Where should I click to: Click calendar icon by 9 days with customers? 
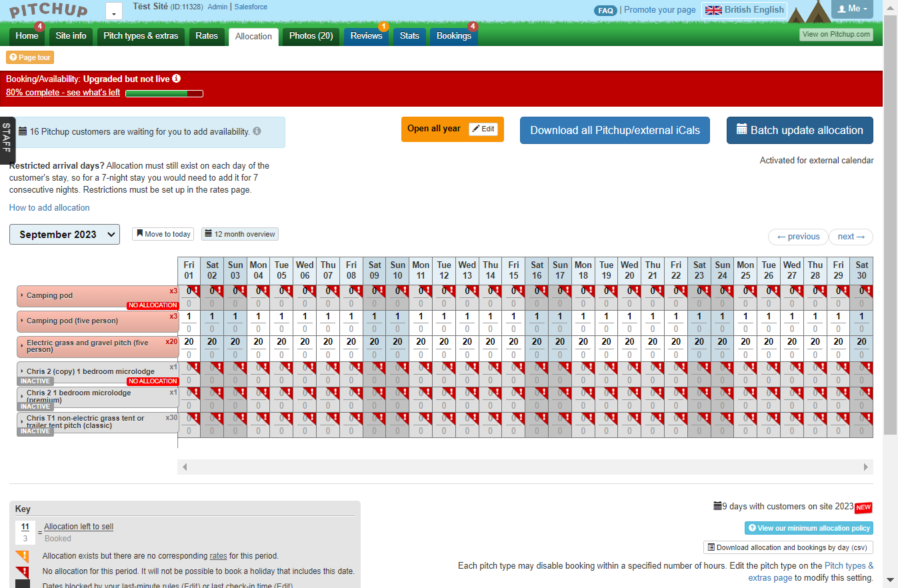(717, 507)
